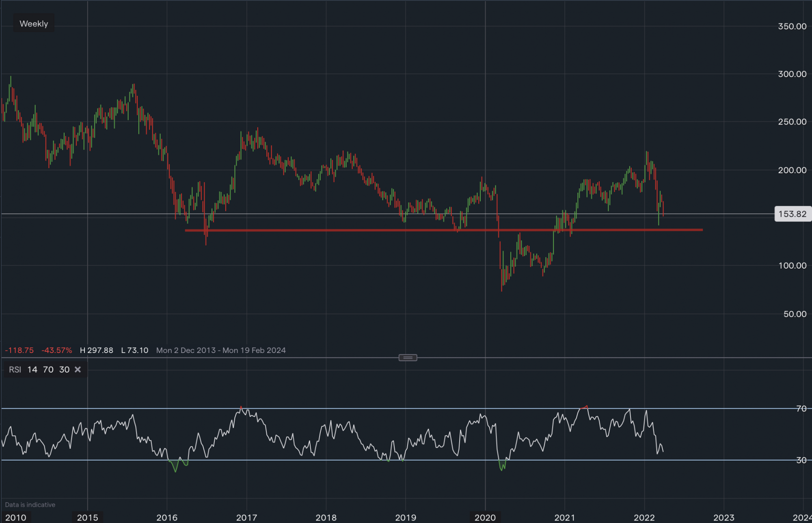Select the RSI 30 oversold line label
Screen dimensions: 812x523
coord(801,460)
